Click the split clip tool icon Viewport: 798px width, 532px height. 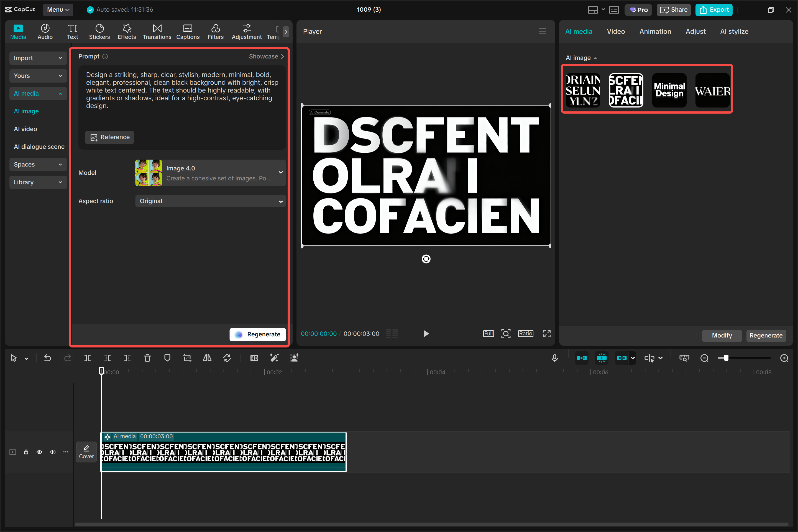(87, 358)
